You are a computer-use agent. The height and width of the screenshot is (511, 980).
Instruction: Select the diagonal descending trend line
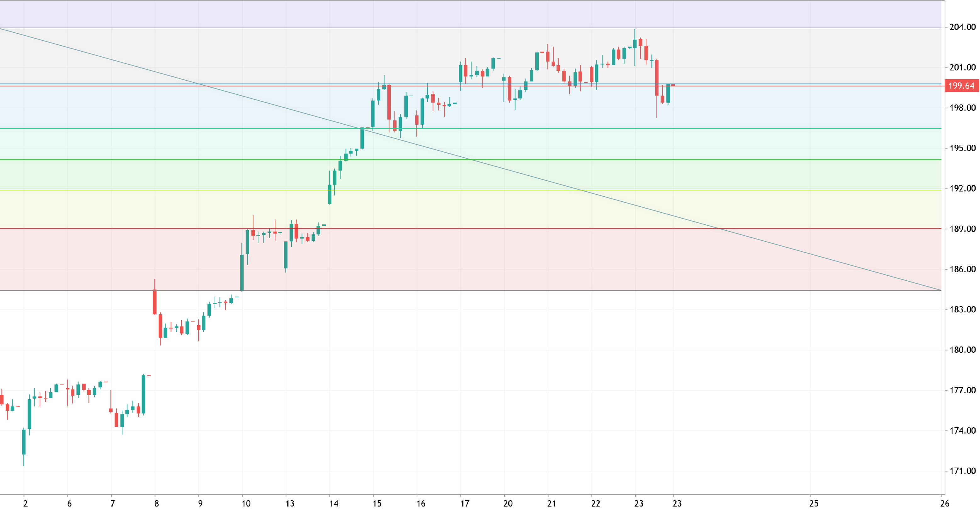click(x=470, y=160)
